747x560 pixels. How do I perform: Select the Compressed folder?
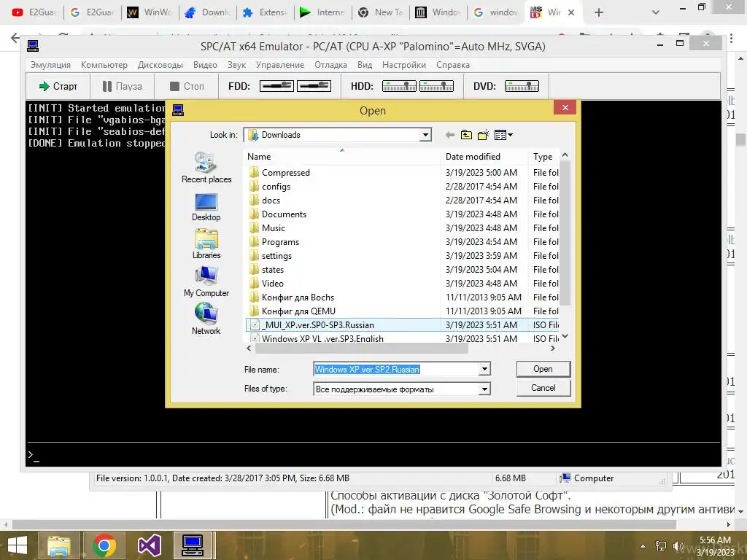[285, 173]
